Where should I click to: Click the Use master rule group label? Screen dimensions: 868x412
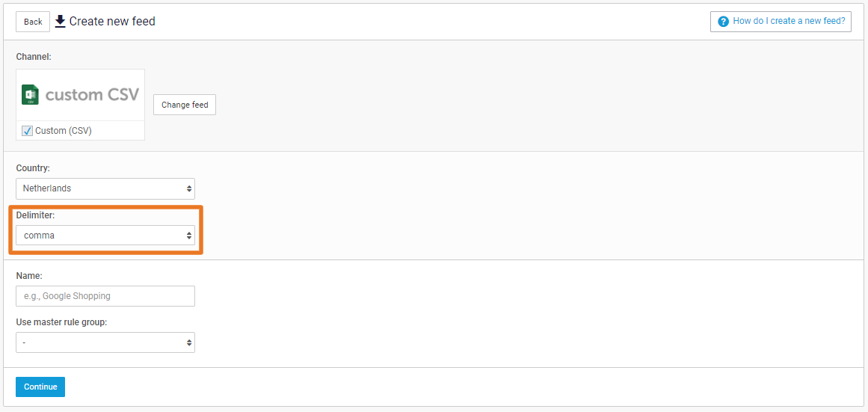pyautogui.click(x=61, y=322)
